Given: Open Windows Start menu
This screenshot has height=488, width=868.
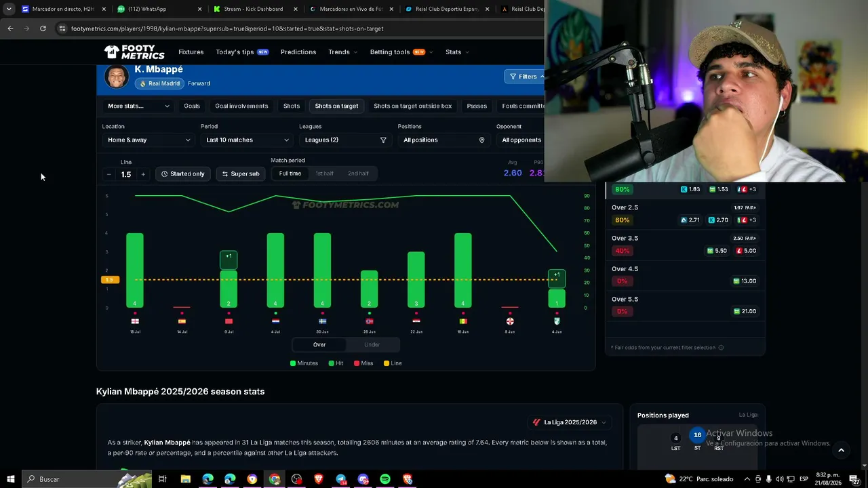Looking at the screenshot, I should point(11,479).
